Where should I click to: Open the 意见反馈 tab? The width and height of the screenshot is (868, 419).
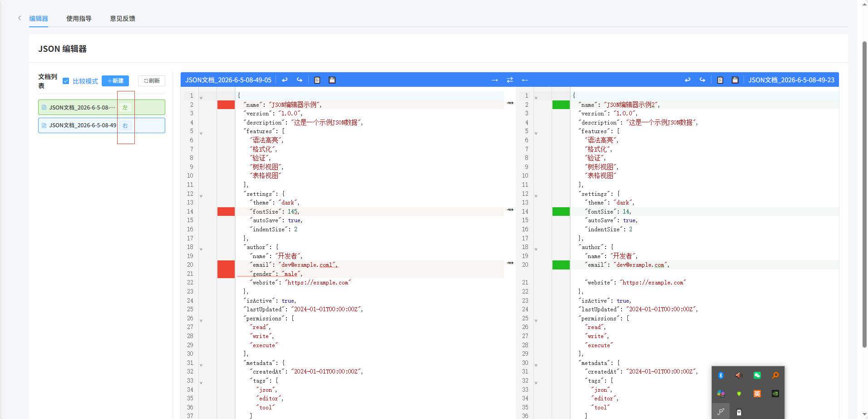click(123, 19)
